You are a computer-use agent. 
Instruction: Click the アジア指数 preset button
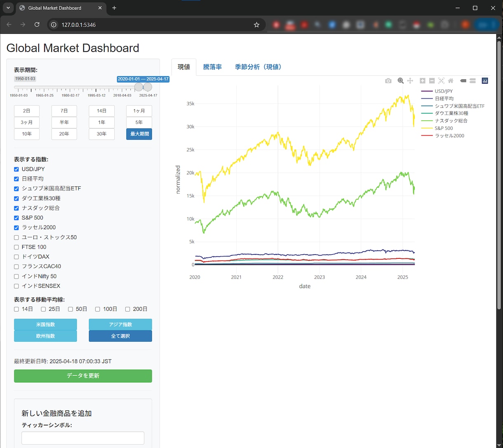click(120, 324)
